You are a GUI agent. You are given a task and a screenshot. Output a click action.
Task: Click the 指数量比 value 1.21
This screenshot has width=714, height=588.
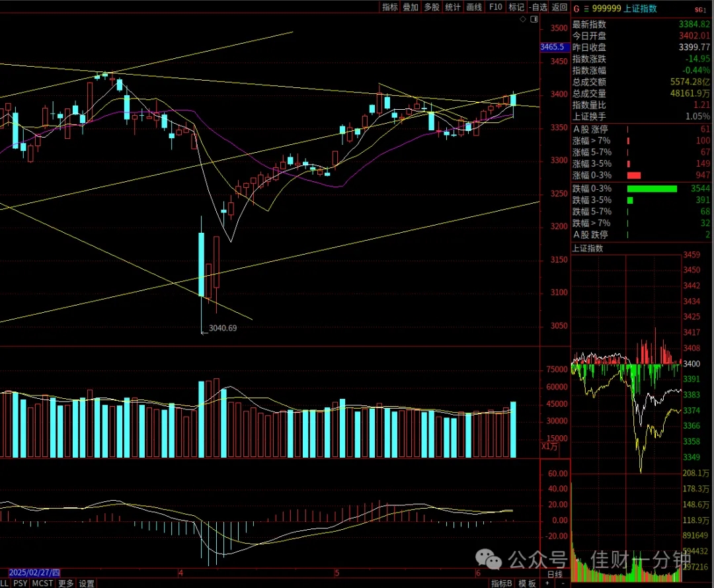tap(701, 105)
